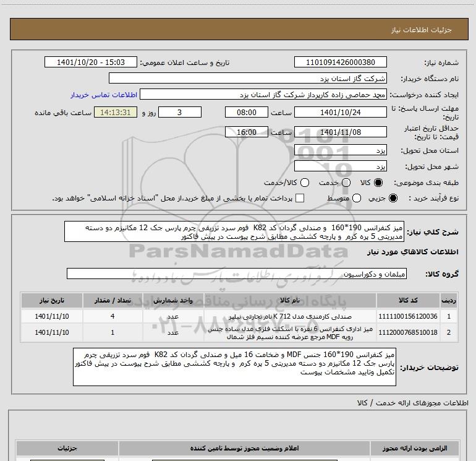Select item code 1111100156120036
The width and height of the screenshot is (476, 461).
pyautogui.click(x=408, y=316)
